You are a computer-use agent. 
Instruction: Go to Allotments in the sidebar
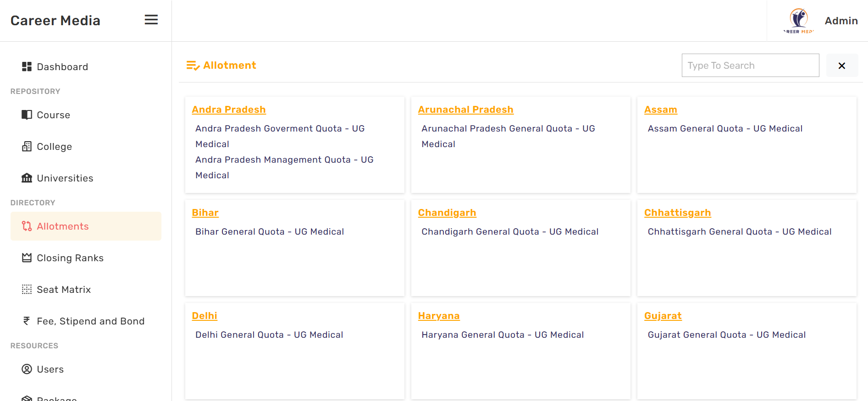coord(86,226)
